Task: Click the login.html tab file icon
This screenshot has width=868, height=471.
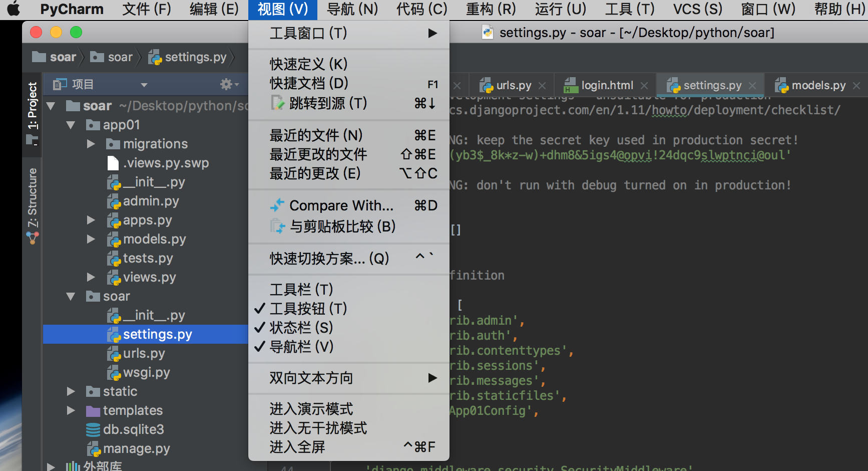Action: tap(571, 85)
